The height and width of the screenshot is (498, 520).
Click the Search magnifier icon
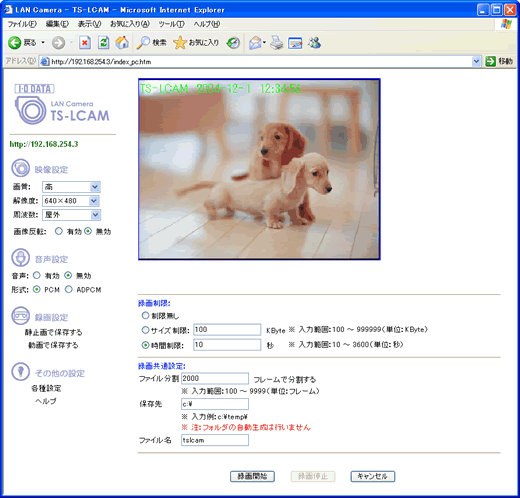click(143, 43)
